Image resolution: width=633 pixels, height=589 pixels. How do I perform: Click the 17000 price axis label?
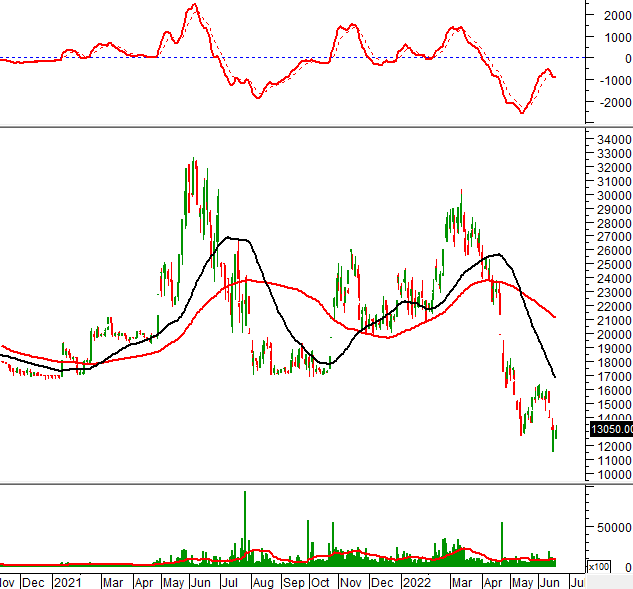[611, 377]
